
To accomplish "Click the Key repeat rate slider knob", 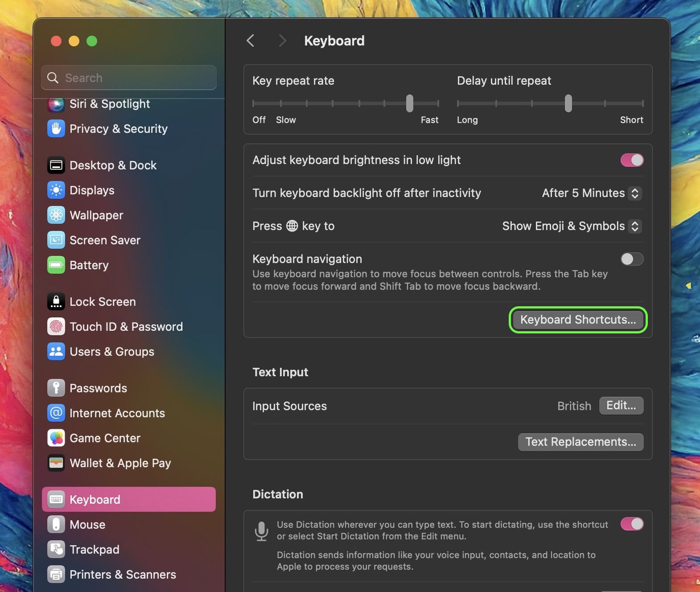I will [409, 103].
